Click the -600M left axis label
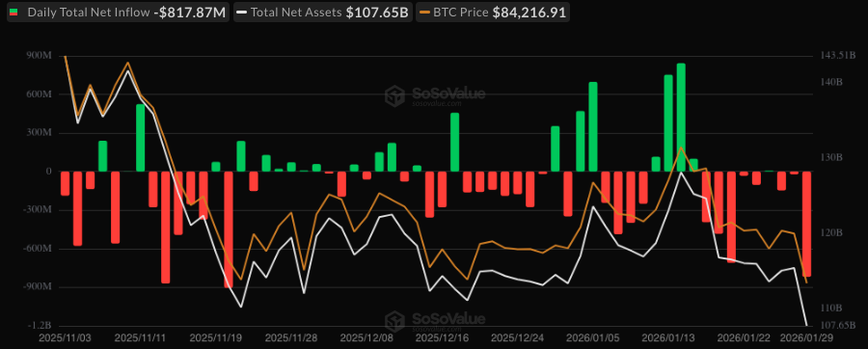 pos(39,249)
